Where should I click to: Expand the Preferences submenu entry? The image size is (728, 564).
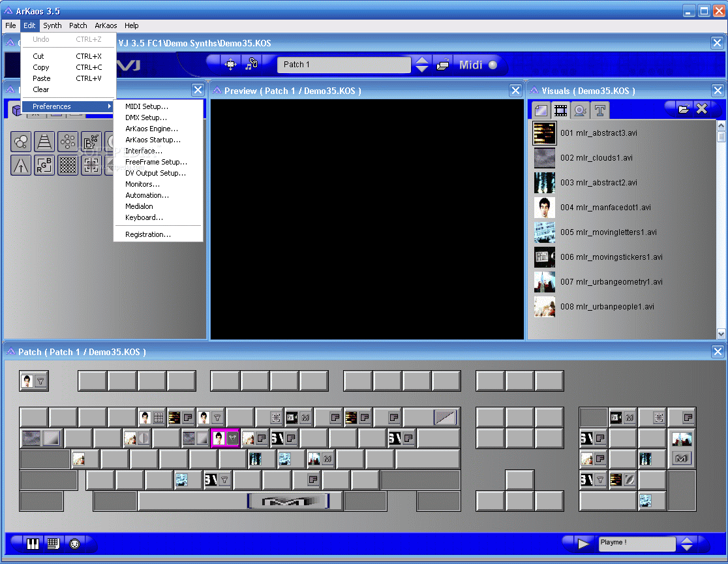[68, 106]
